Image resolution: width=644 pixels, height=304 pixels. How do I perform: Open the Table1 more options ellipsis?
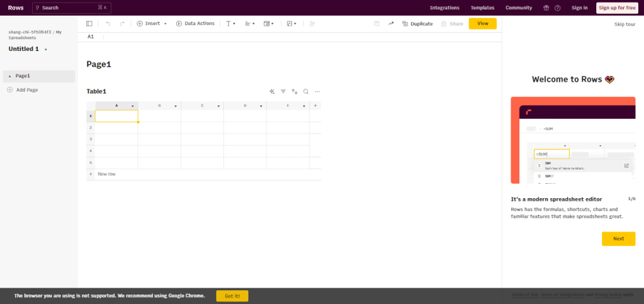pos(317,92)
